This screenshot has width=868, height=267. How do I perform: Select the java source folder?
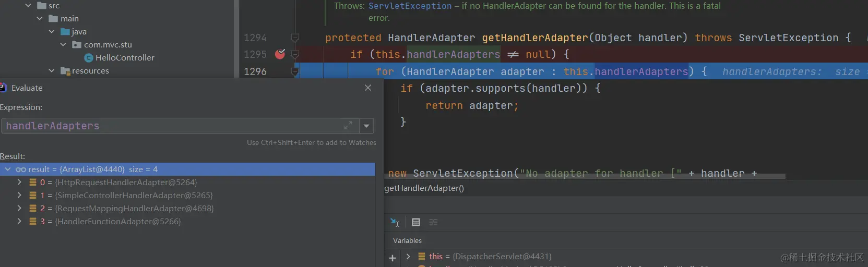[x=79, y=31]
